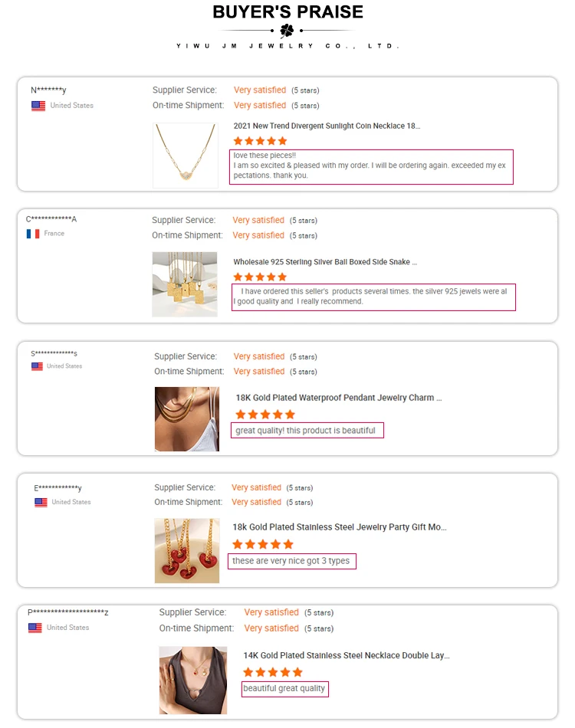
Task: Open the red heart pendant thumbnail
Action: click(x=186, y=550)
